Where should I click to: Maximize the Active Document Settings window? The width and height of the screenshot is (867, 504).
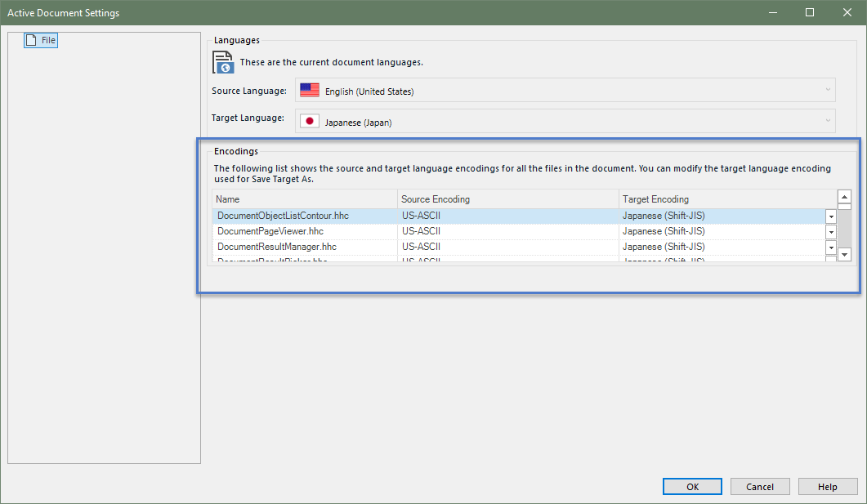[810, 12]
